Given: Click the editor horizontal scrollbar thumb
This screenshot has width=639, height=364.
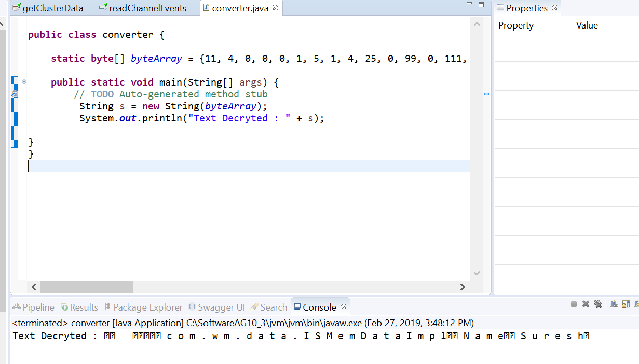Looking at the screenshot, I should pyautogui.click(x=87, y=287).
